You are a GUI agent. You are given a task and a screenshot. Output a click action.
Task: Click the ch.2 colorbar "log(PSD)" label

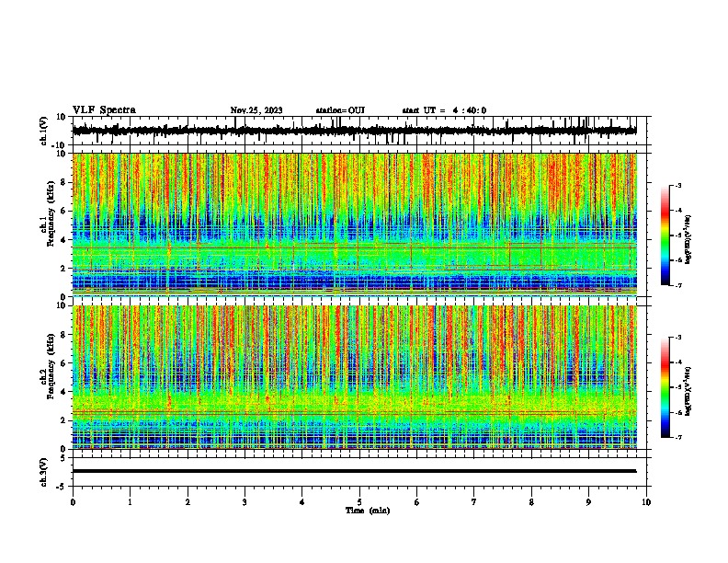pyautogui.click(x=688, y=392)
